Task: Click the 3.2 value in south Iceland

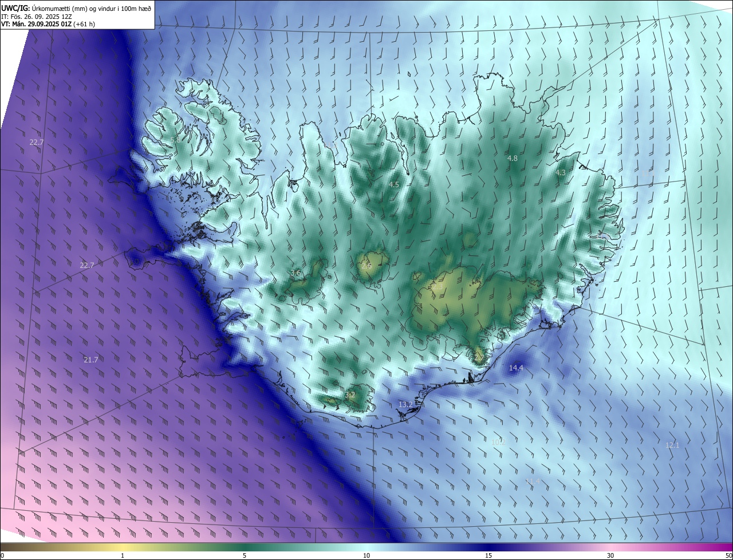Action: [x=350, y=395]
